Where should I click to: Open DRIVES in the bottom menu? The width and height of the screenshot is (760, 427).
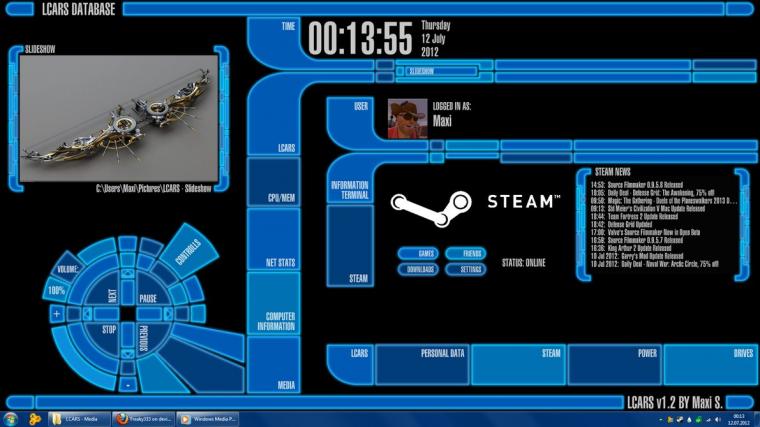click(710, 364)
